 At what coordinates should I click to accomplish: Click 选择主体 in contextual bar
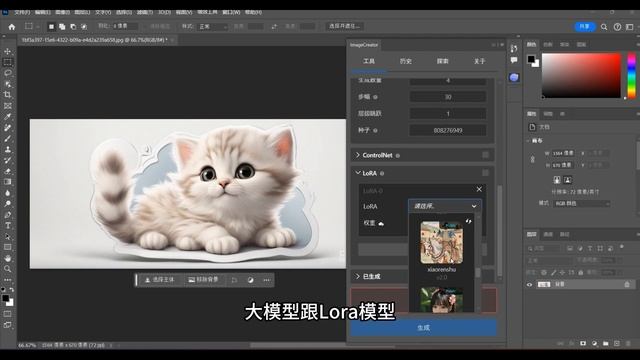click(x=160, y=280)
